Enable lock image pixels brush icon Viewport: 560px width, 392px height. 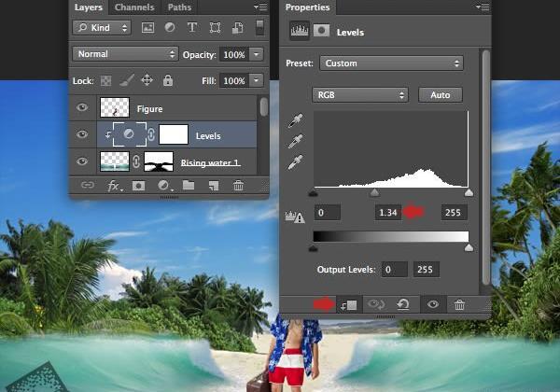pos(126,80)
